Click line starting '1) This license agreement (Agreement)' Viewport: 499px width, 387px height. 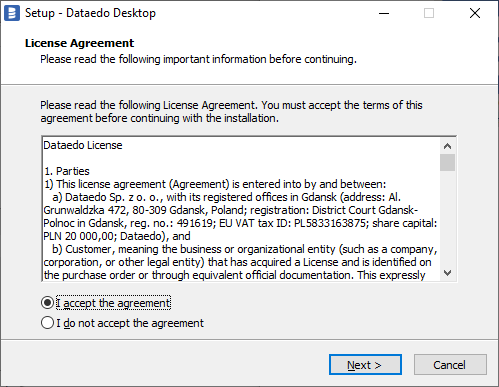pos(215,184)
